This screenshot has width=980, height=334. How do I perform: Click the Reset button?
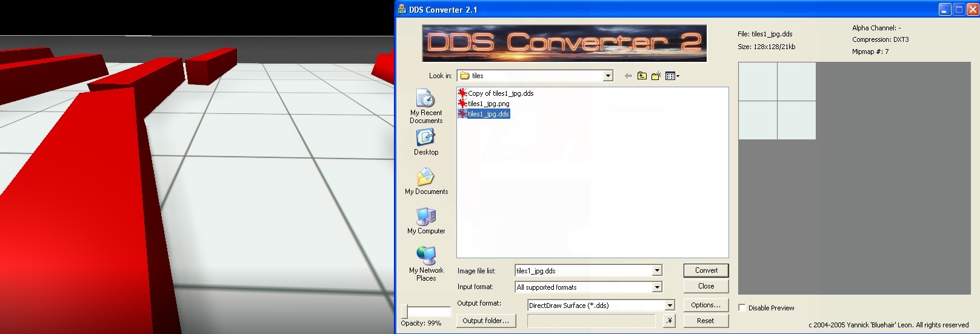pos(706,321)
